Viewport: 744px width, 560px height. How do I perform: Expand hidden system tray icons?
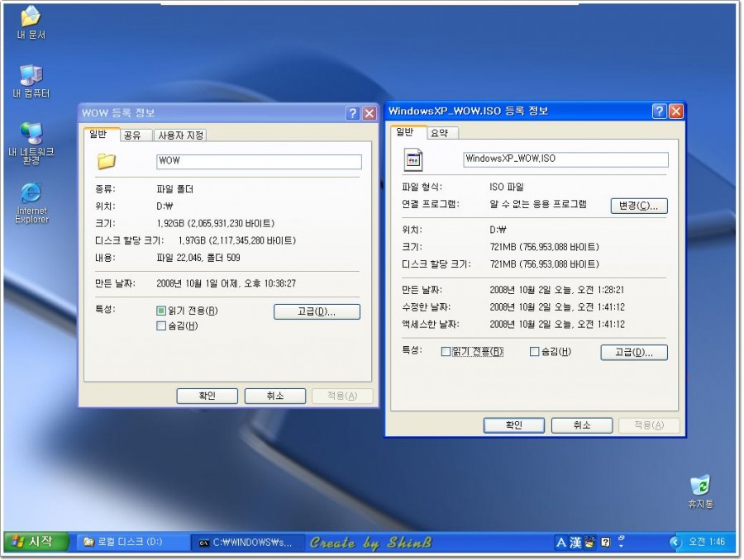tap(675, 542)
